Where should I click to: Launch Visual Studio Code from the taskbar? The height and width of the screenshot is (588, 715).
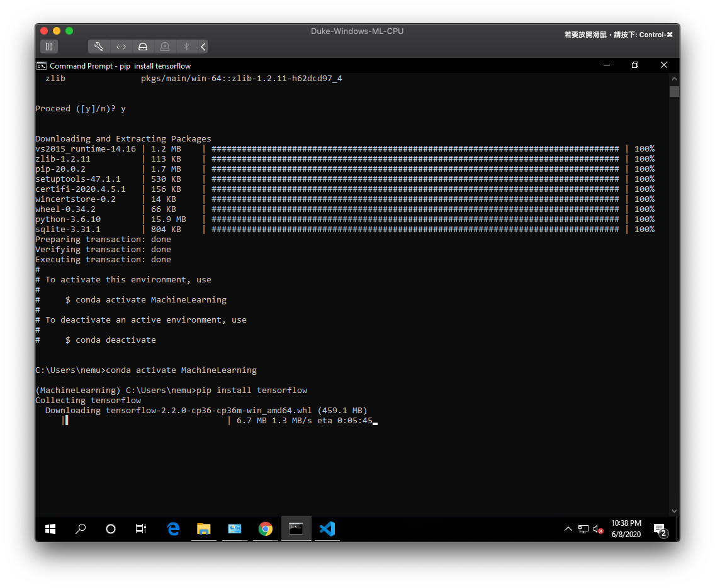pyautogui.click(x=327, y=529)
